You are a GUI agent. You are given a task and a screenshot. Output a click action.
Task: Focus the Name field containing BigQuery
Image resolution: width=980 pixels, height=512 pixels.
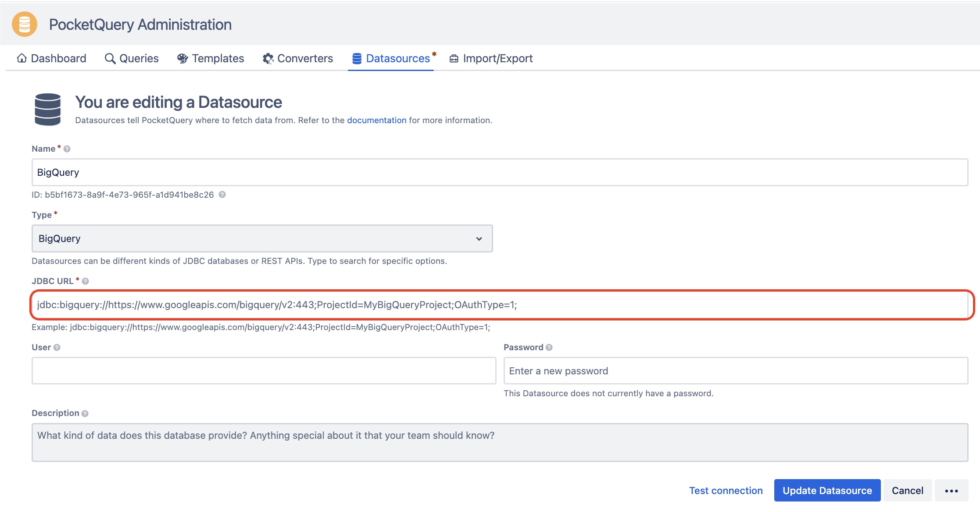coord(500,172)
